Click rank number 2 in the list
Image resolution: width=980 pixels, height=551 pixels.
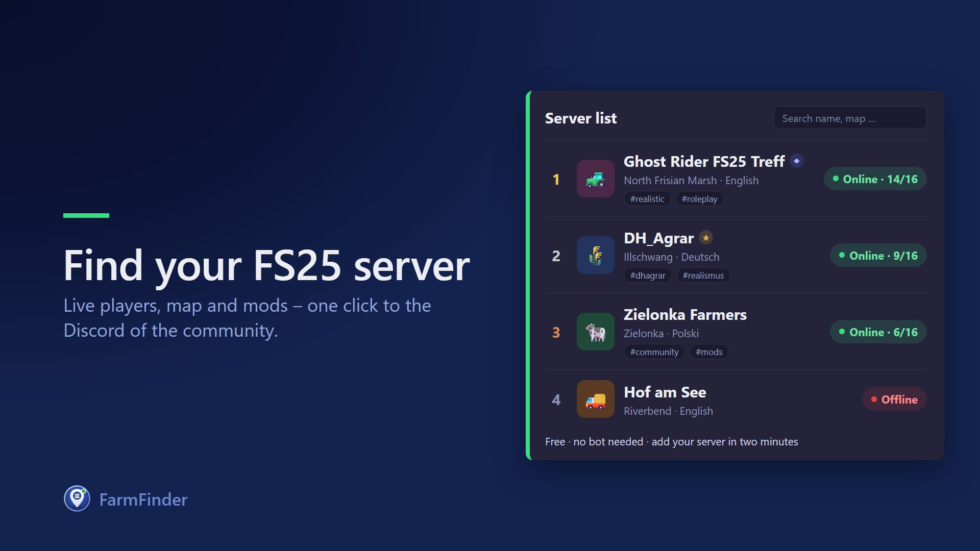click(x=556, y=256)
